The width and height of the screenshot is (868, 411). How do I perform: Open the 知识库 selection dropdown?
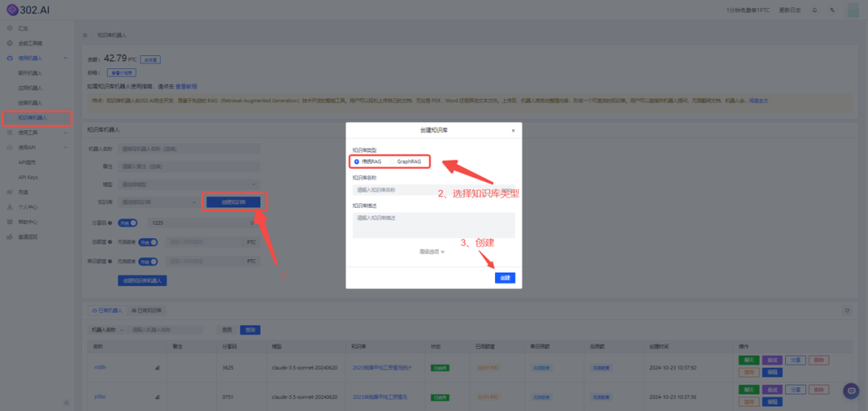[159, 202]
